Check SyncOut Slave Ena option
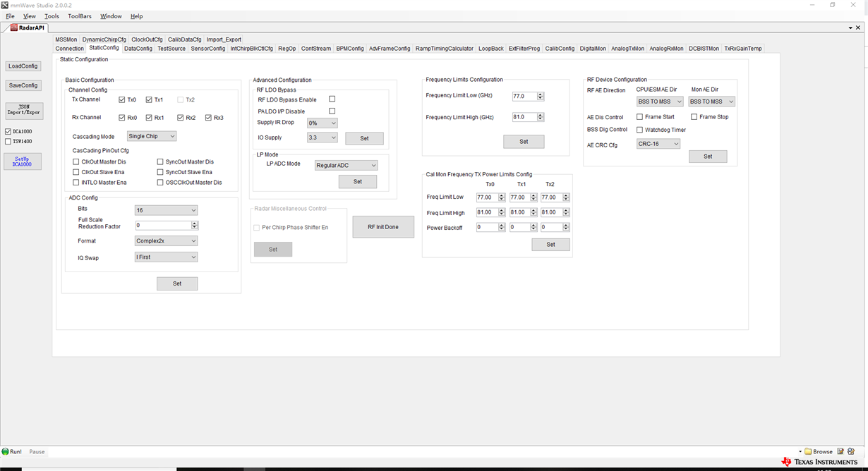868x471 pixels. pos(160,172)
